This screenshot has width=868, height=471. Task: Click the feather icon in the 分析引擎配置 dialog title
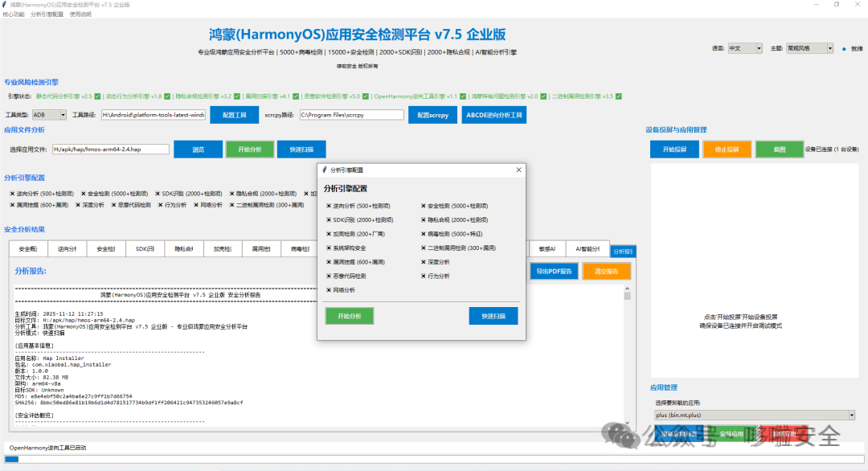click(x=325, y=170)
